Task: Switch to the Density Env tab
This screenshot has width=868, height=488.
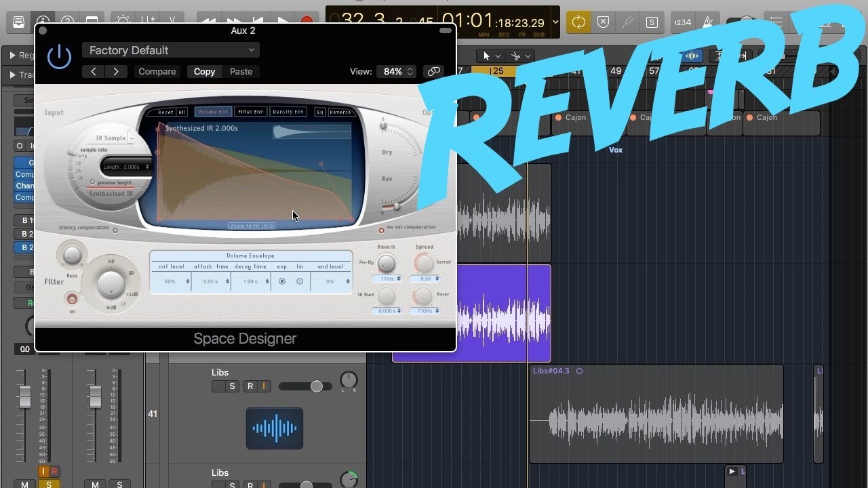Action: 288,112
